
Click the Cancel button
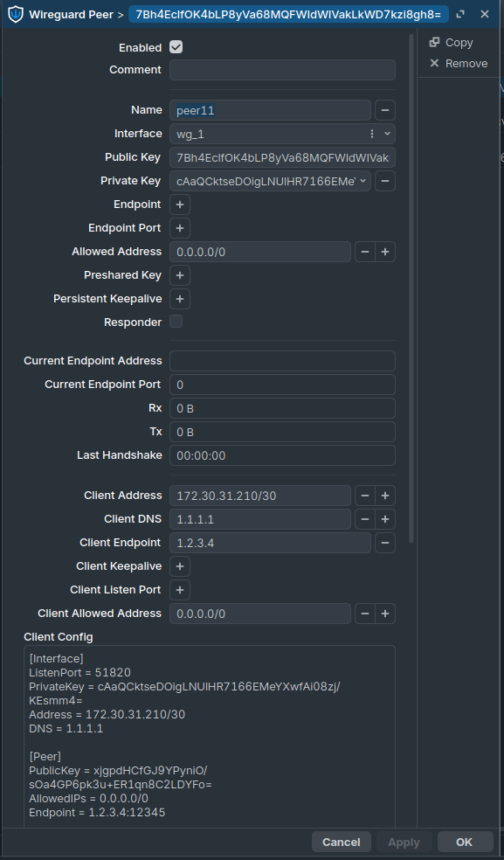pos(342,842)
